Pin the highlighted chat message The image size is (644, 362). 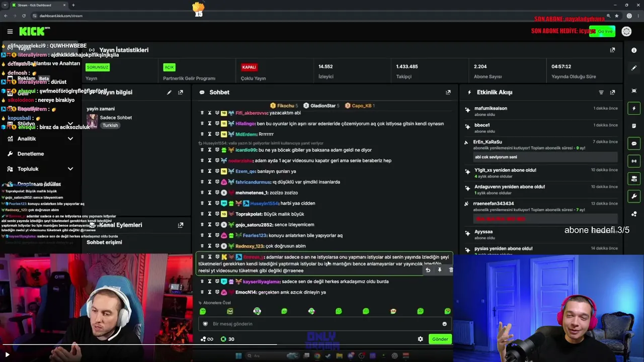(439, 270)
